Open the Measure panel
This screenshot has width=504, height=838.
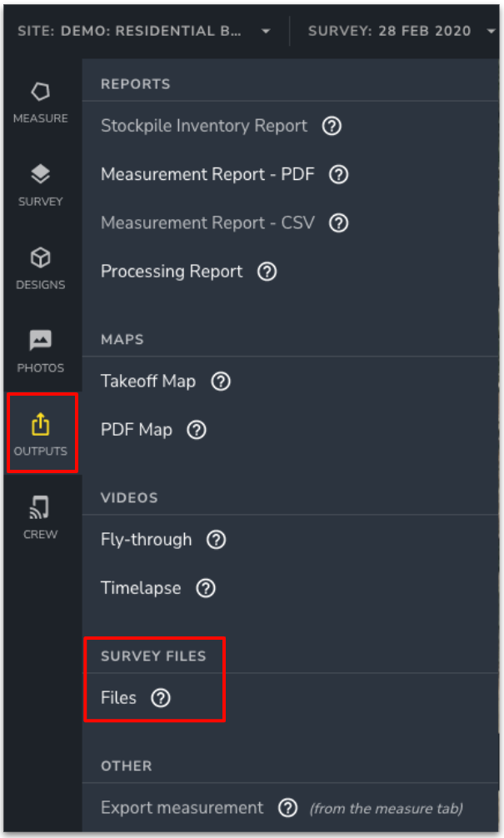tap(40, 102)
